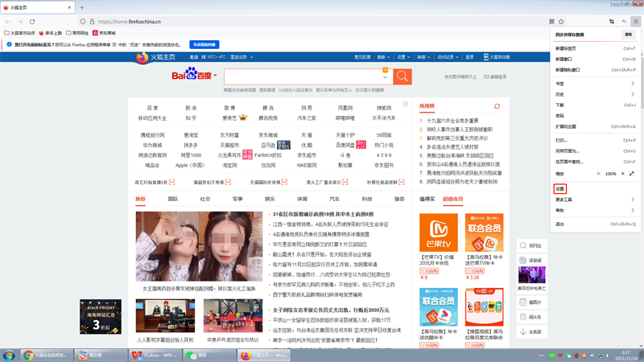Select 新建窗口 in menu
The width and height of the screenshot is (644, 362).
tap(595, 59)
